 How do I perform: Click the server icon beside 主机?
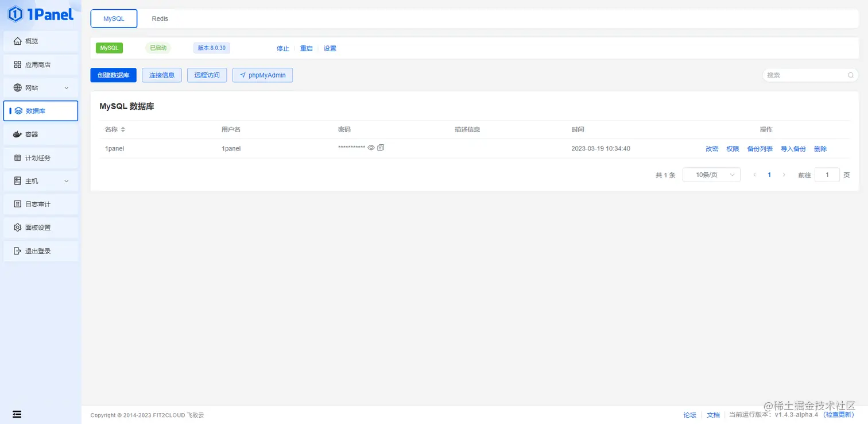click(17, 181)
